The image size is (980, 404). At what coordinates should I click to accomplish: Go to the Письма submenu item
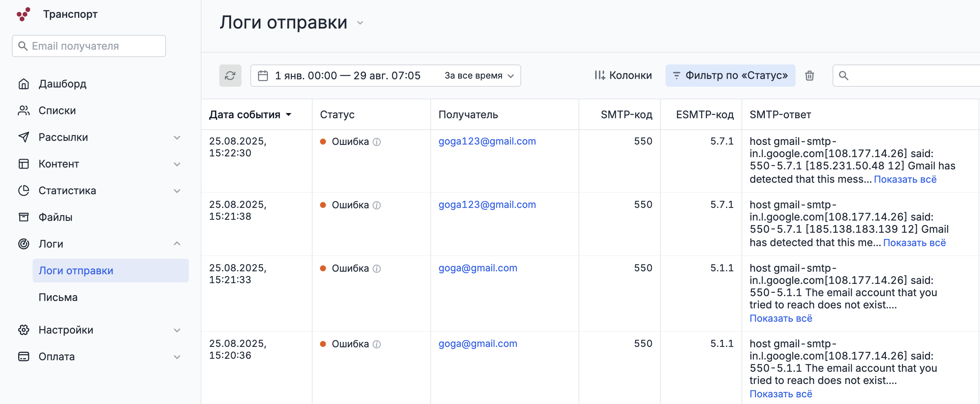click(58, 297)
